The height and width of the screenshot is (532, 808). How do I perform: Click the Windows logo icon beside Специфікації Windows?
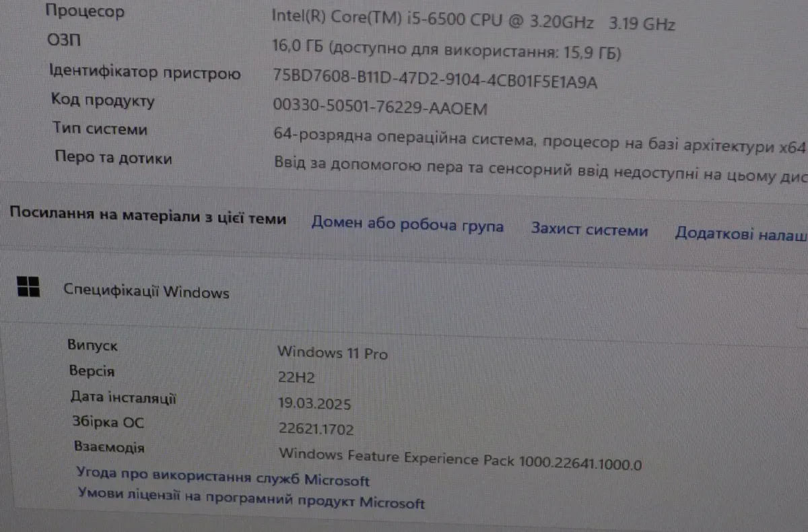(28, 287)
